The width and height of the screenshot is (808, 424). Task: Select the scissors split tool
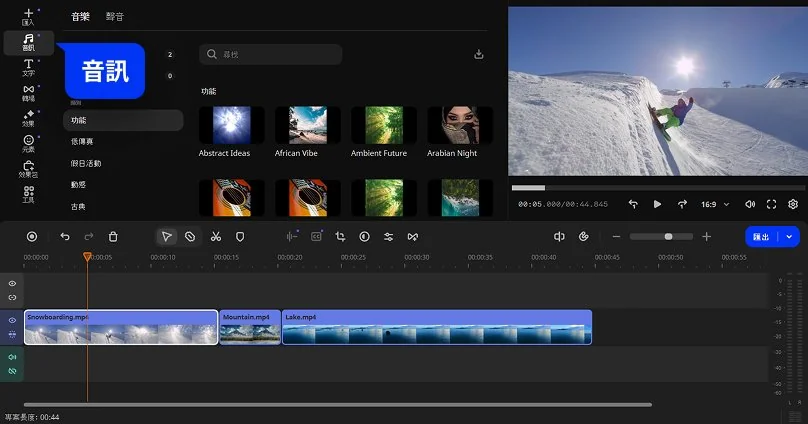coord(215,236)
